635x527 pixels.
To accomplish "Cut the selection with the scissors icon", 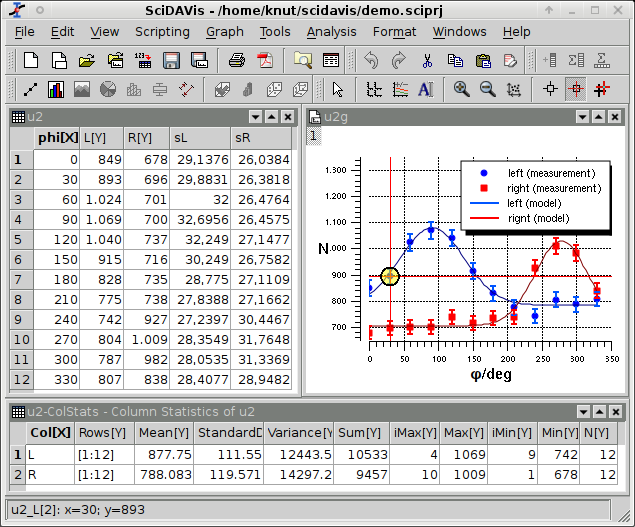I will click(x=427, y=60).
